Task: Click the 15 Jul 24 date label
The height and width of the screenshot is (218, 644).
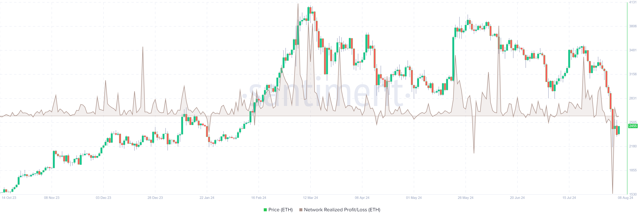Action: (x=569, y=198)
